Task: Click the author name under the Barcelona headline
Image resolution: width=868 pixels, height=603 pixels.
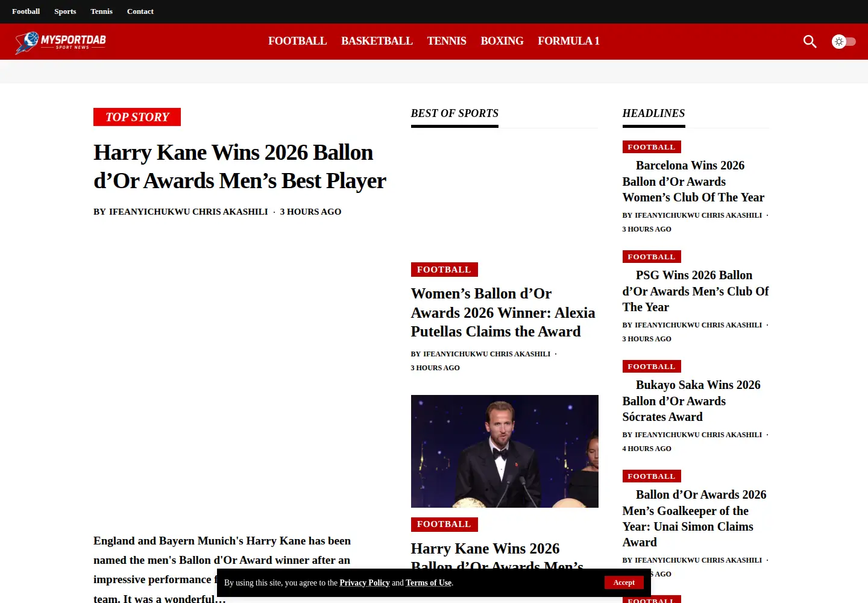Action: click(698, 215)
